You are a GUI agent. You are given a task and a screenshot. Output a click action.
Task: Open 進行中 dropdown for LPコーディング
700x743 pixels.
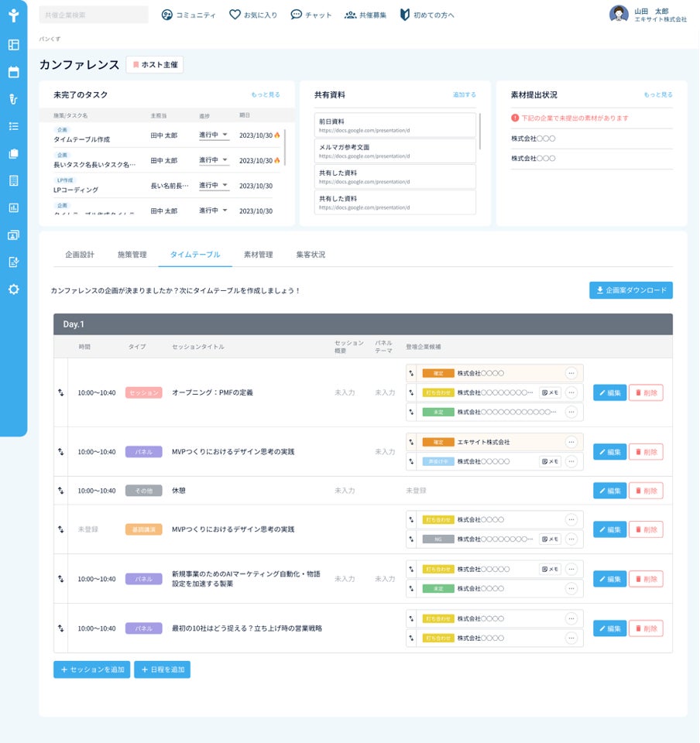(x=213, y=185)
